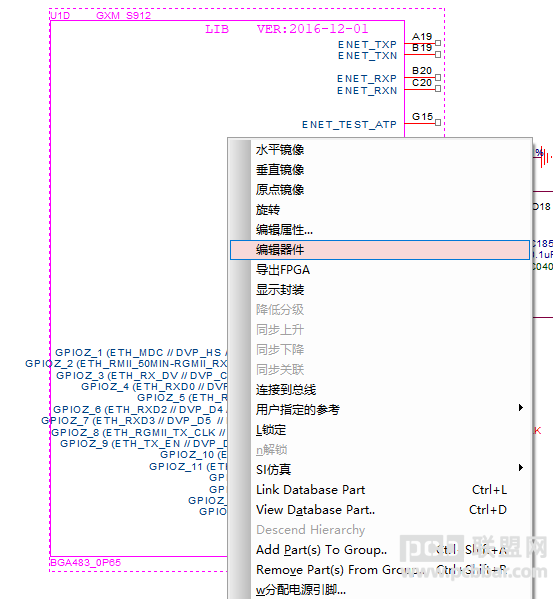This screenshot has height=599, width=553.
Task: Click pin A19 endpoint of ENET_TXP
Action: coord(438,43)
